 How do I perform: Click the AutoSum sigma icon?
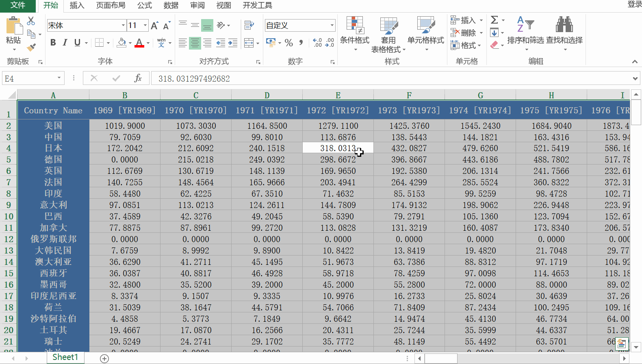pos(494,20)
